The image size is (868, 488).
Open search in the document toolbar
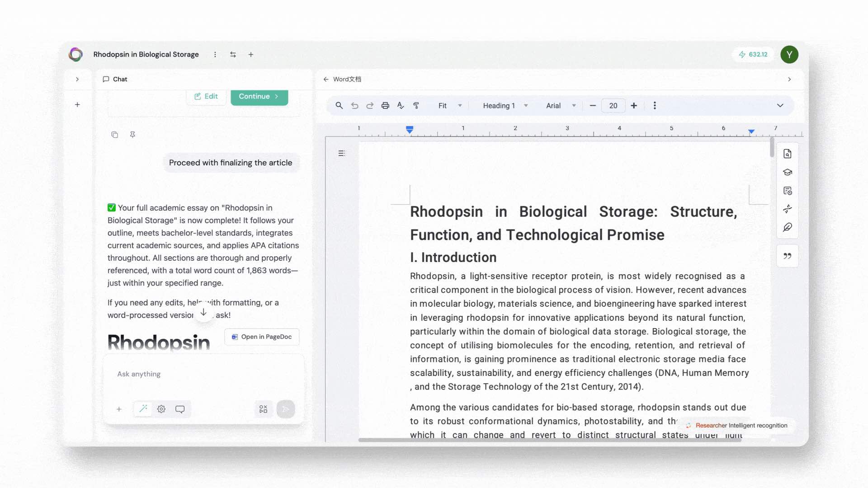tap(339, 105)
